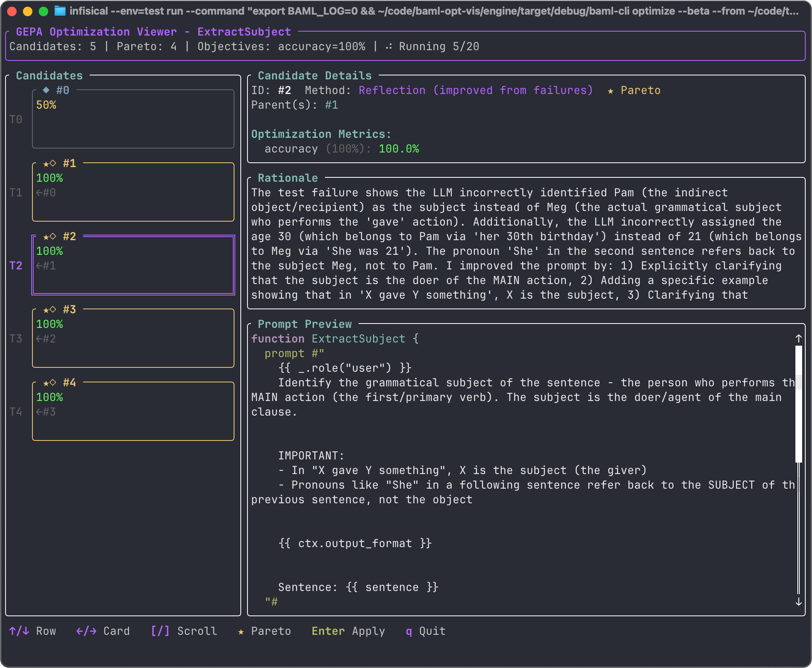Click the down arrow of Prompt Preview scrollbar
Viewport: 812px width, 668px height.
point(798,602)
